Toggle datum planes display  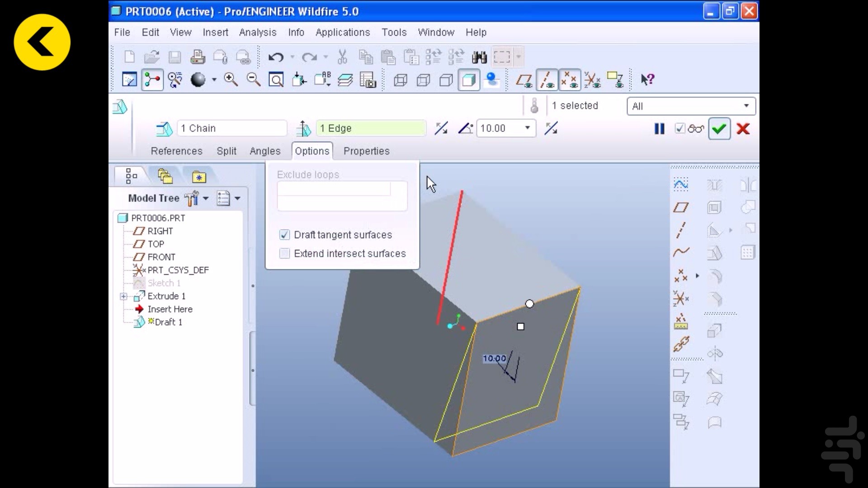[x=524, y=80]
